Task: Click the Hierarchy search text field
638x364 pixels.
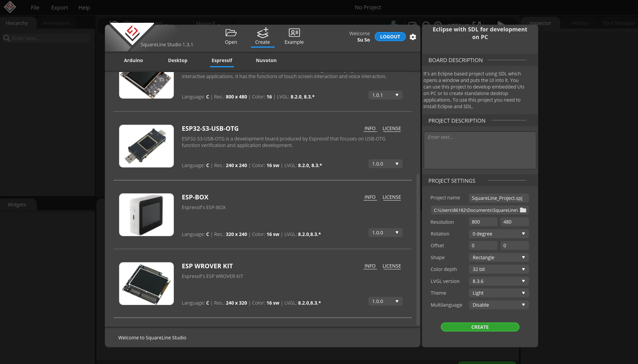Action: (x=46, y=38)
